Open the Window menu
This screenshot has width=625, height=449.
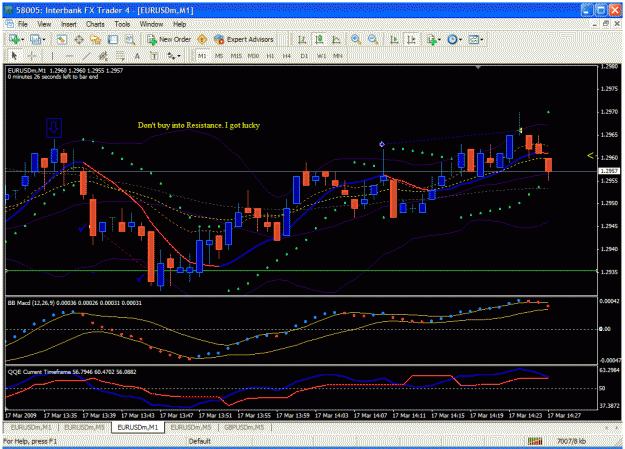pos(151,24)
